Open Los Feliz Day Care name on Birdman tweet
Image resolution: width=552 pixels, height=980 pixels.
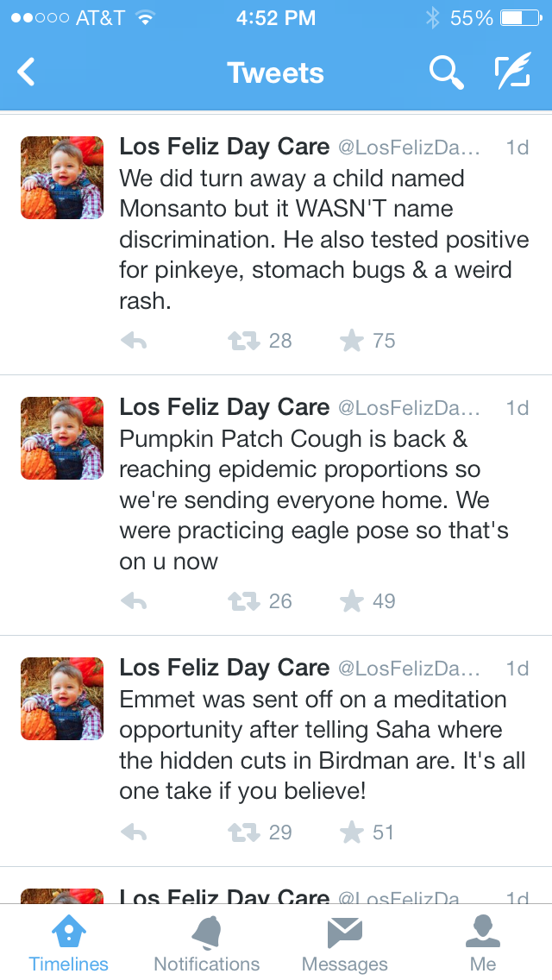coord(224,668)
